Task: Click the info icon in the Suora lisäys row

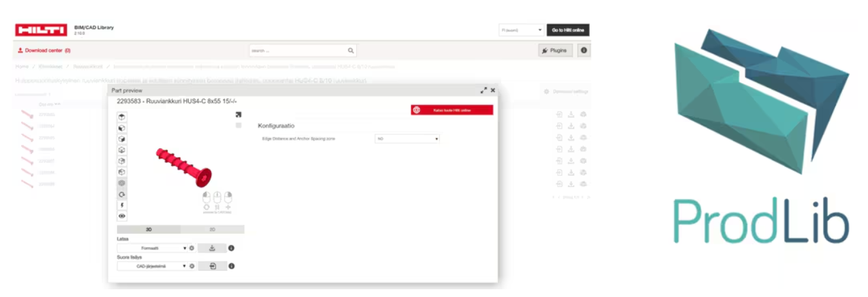Action: point(231,265)
